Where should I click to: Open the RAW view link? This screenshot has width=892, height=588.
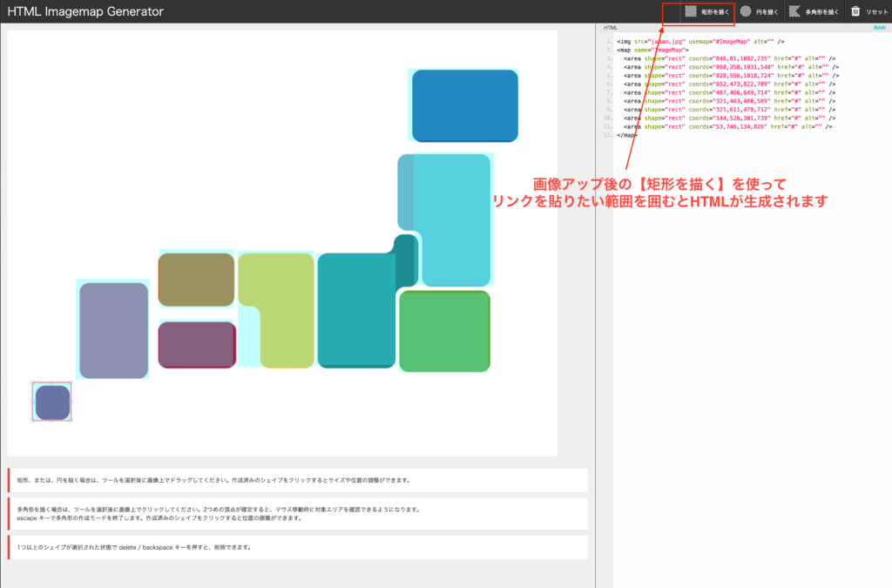pos(879,28)
